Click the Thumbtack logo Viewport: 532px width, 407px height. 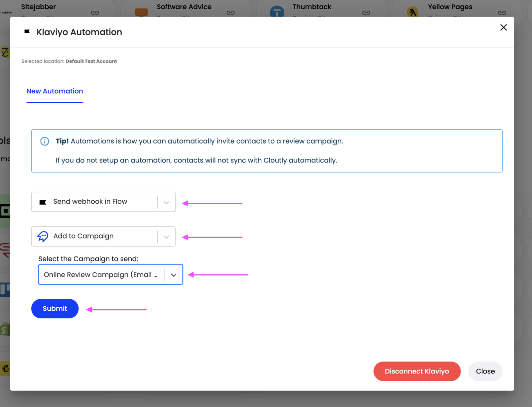pyautogui.click(x=277, y=11)
